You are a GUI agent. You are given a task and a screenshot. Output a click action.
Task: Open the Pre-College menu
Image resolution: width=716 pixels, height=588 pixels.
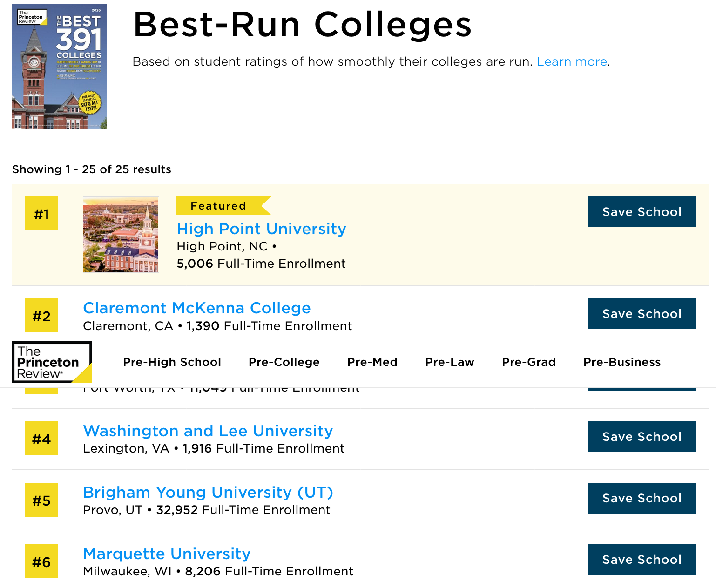tap(284, 362)
